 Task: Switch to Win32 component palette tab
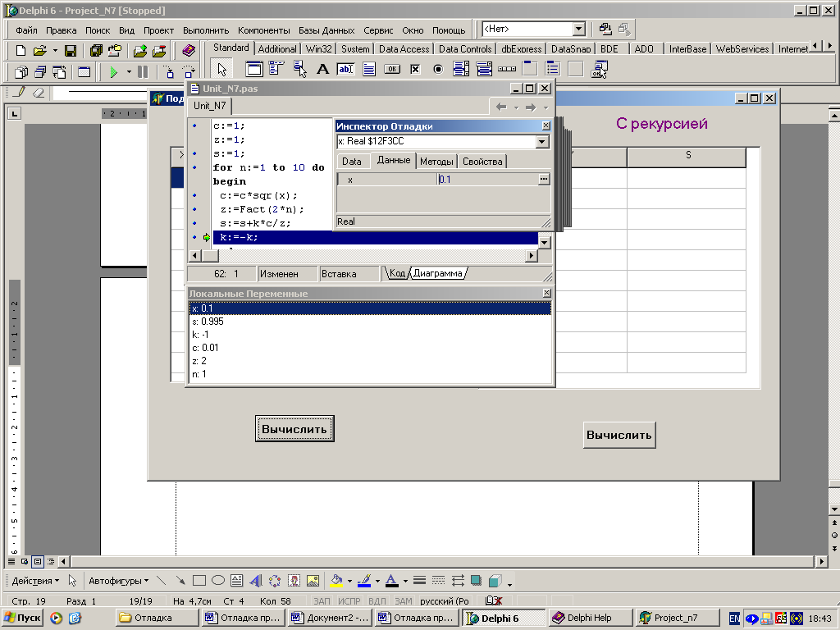click(319, 48)
